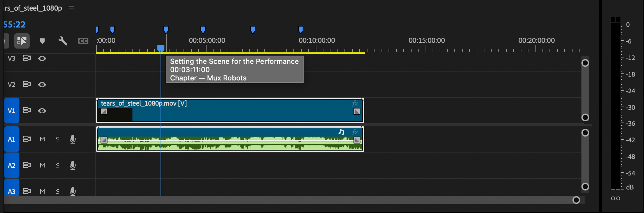This screenshot has height=213, width=644.
Task: Click the top audio track vertical zoom handle
Action: click(585, 133)
